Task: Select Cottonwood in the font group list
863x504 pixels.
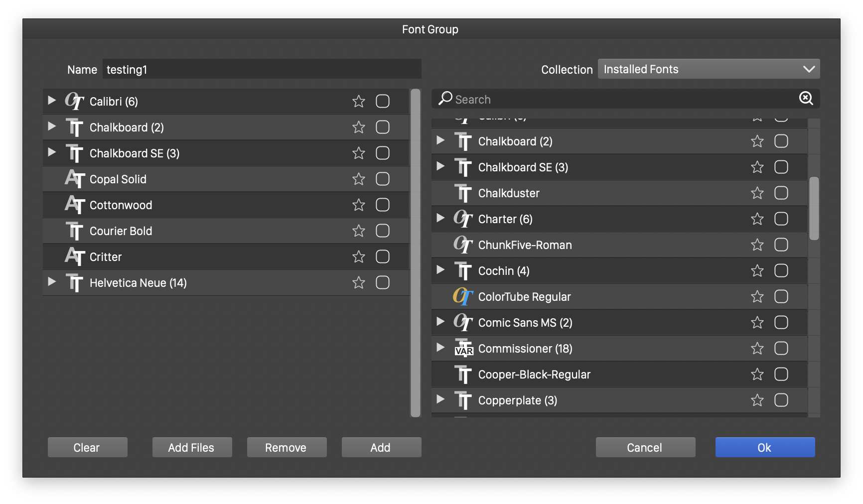Action: point(121,205)
